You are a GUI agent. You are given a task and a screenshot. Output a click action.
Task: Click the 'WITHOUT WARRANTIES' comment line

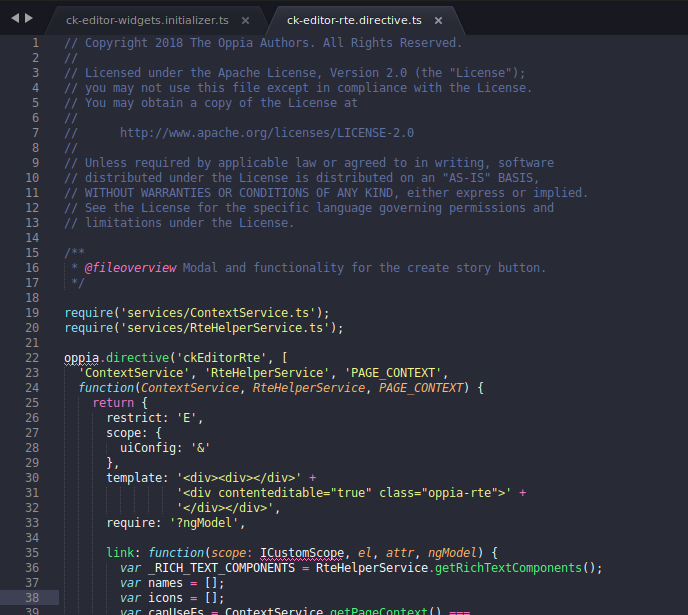pos(326,193)
